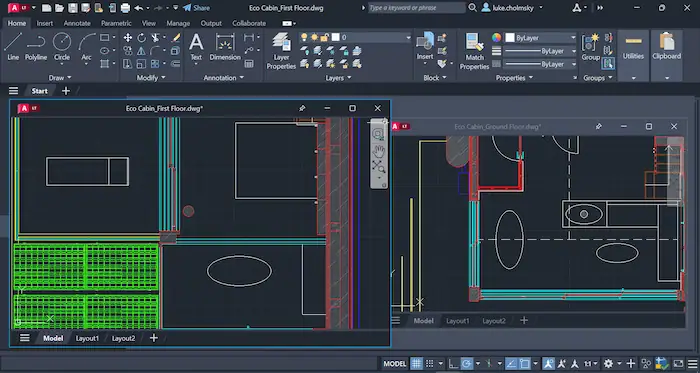Pin the Eco Cabin_First Floor window
700x373 pixels.
(x=302, y=108)
